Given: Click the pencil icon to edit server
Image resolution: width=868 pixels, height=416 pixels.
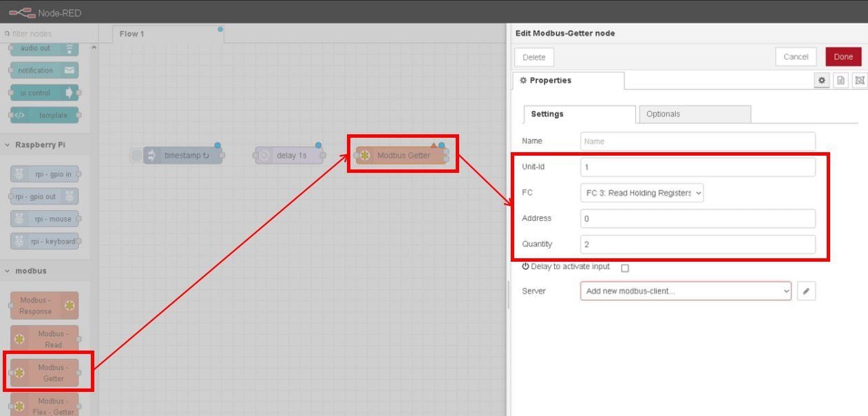Looking at the screenshot, I should tap(806, 291).
